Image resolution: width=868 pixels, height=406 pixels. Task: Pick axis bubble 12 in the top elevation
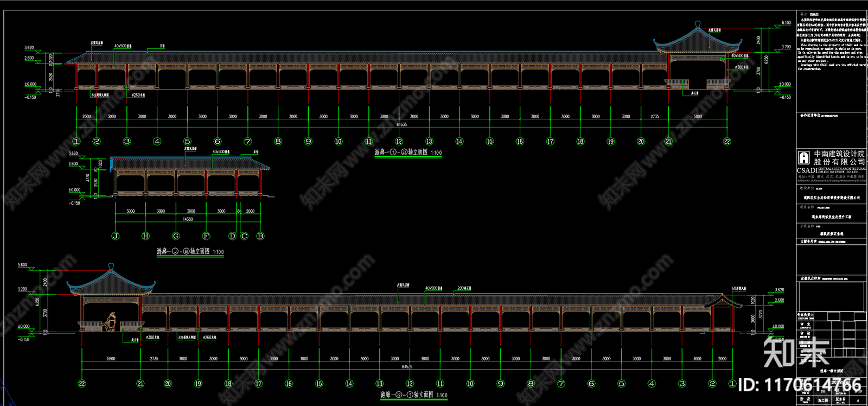pyautogui.click(x=399, y=141)
